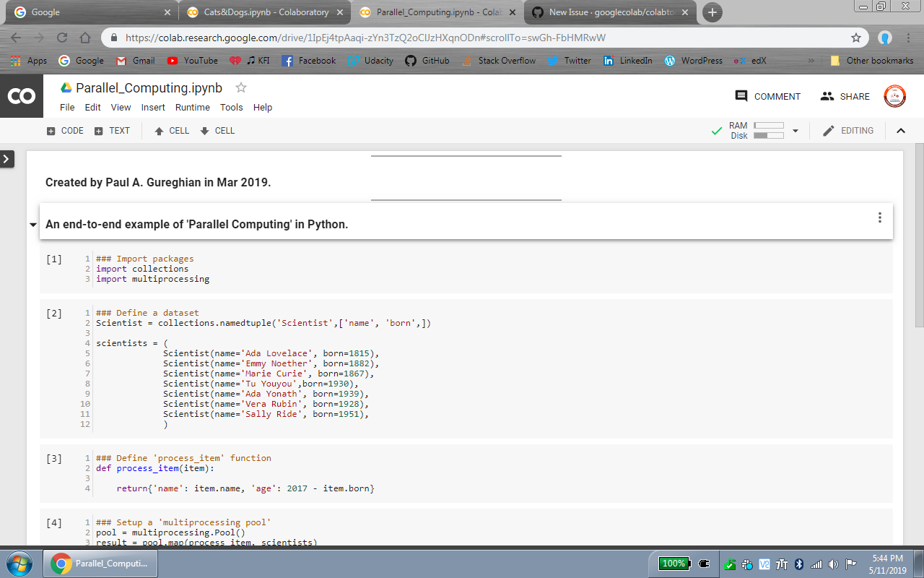Open the GitHub bookmark
The width and height of the screenshot is (924, 578).
click(427, 61)
